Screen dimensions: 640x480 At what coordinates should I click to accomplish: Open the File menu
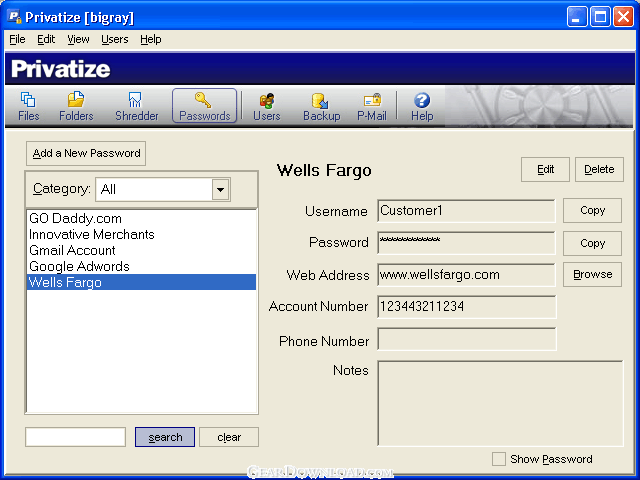[x=17, y=39]
